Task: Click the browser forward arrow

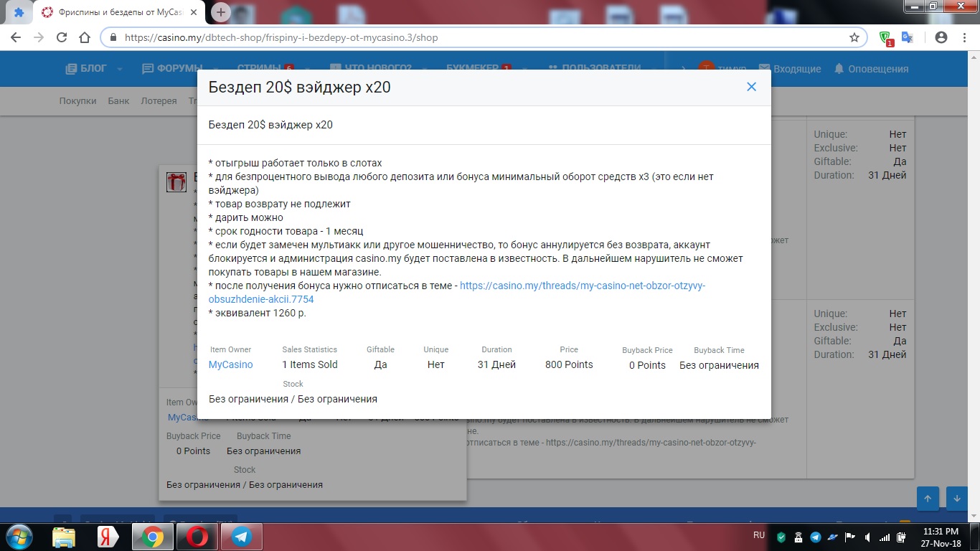Action: click(x=39, y=37)
